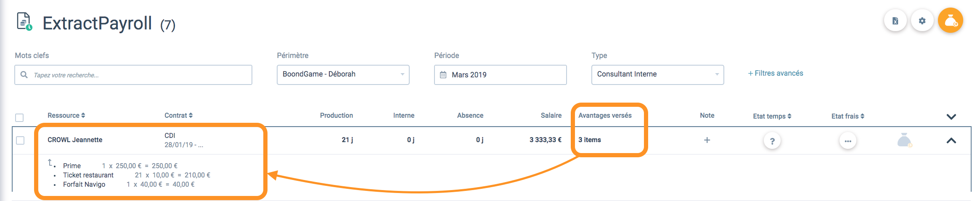Screen dimensions: 980x201
Task: Check the CROWL Jeannette row checkbox
Action: (20, 140)
